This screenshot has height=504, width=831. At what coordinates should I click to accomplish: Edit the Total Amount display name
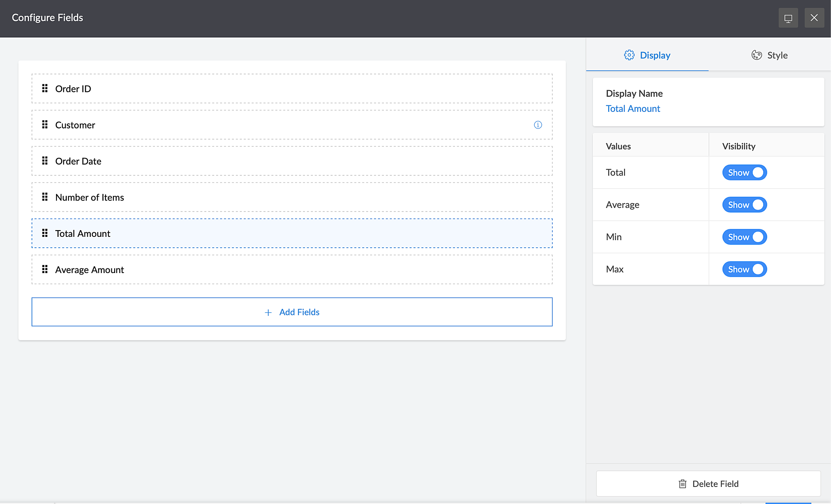point(632,108)
